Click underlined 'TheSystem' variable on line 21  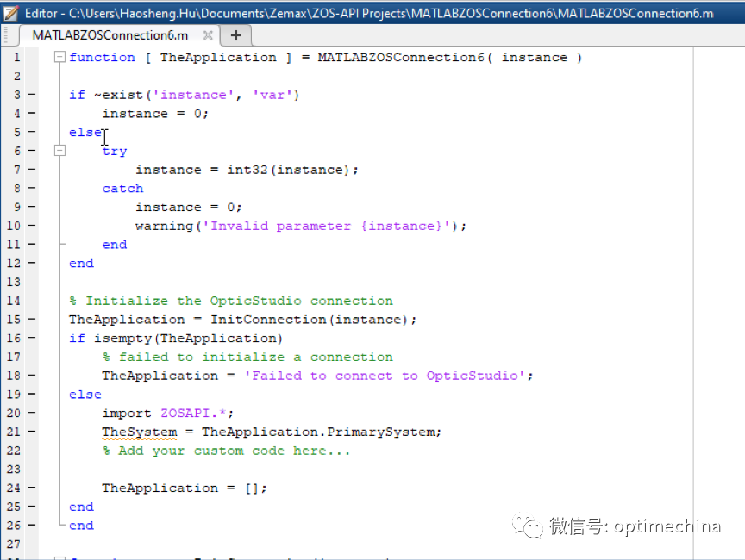(139, 432)
